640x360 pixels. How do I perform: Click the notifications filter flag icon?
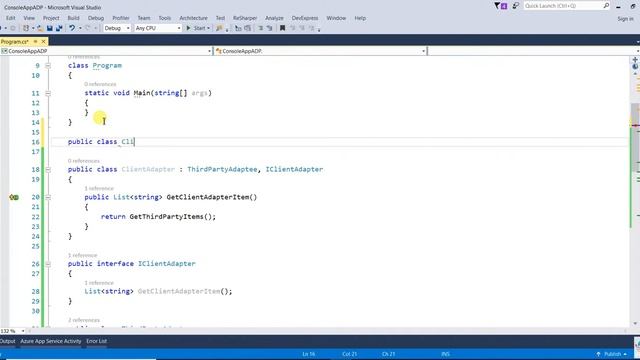tap(500, 6)
